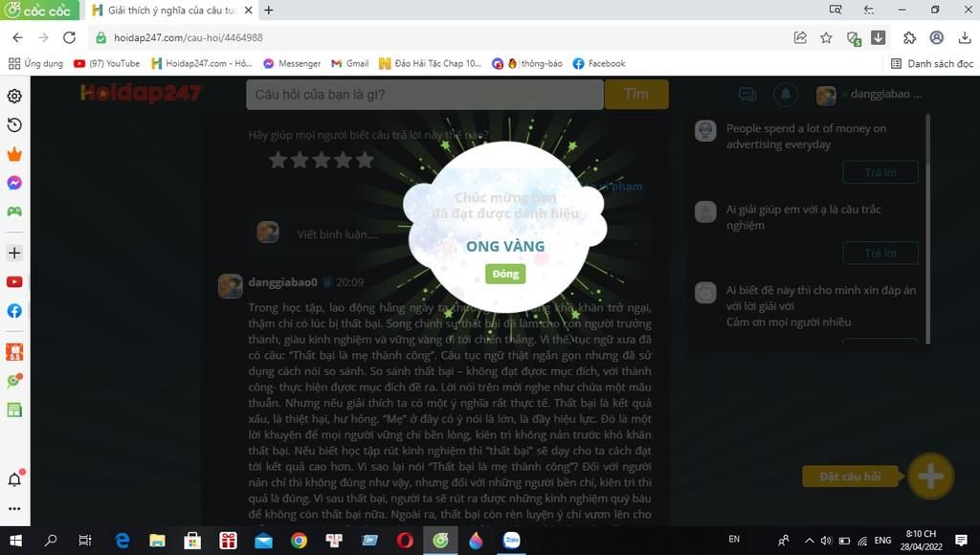
Task: Open Facebook in the sidebar
Action: point(14,311)
